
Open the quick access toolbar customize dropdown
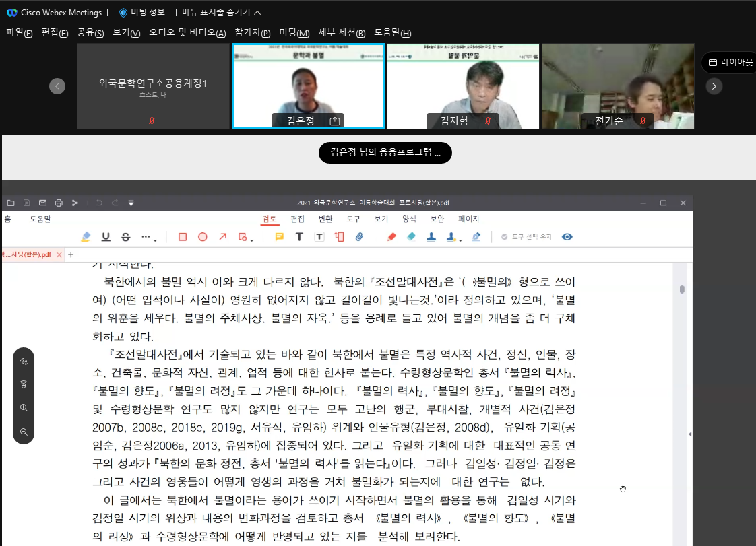[131, 203]
